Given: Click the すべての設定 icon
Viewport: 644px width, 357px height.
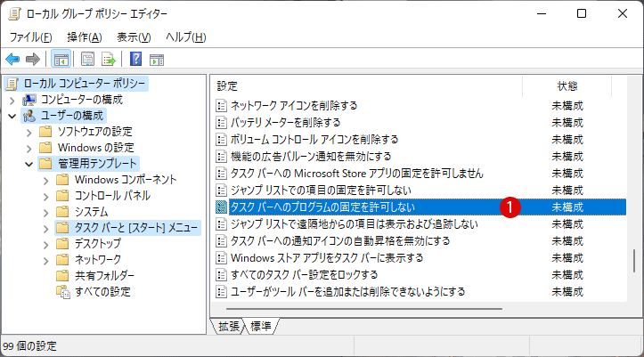Looking at the screenshot, I should (63, 292).
